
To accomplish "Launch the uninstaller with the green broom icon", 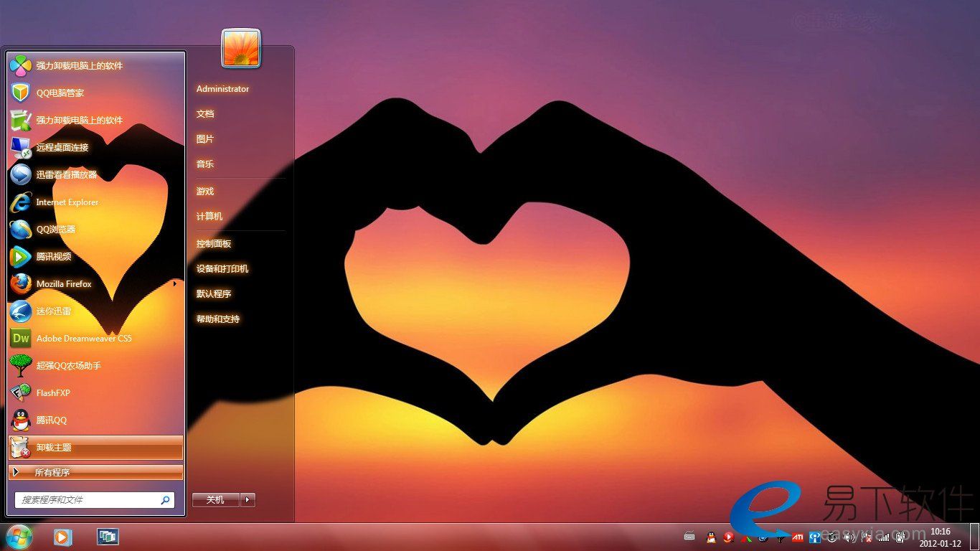I will click(95, 121).
